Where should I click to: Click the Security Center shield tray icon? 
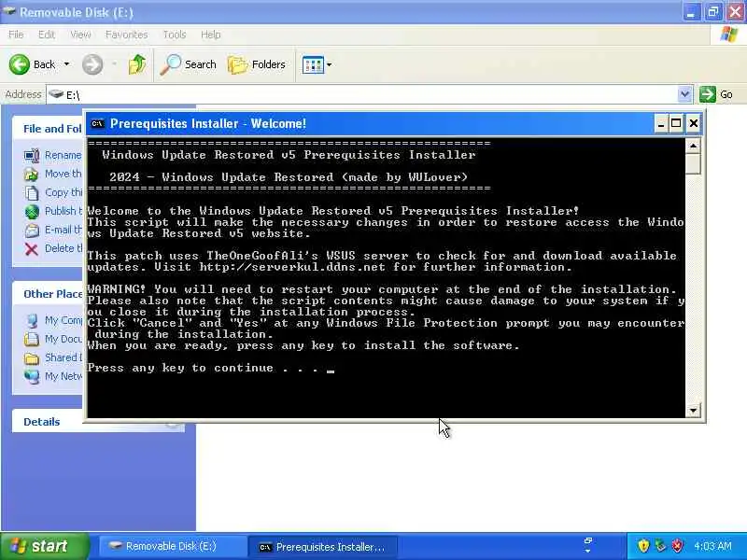coord(643,546)
